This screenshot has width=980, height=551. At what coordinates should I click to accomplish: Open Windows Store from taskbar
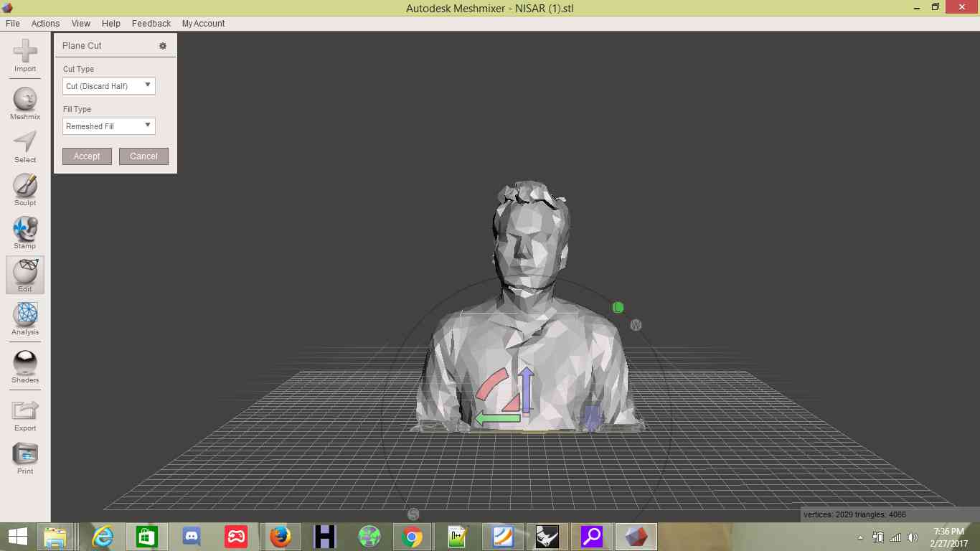[146, 537]
